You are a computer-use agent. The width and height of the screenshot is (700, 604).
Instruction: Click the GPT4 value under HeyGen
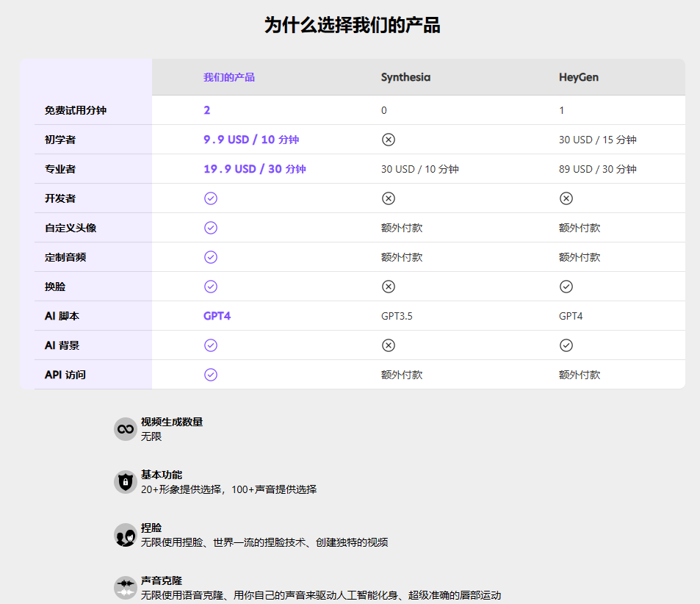(x=571, y=316)
